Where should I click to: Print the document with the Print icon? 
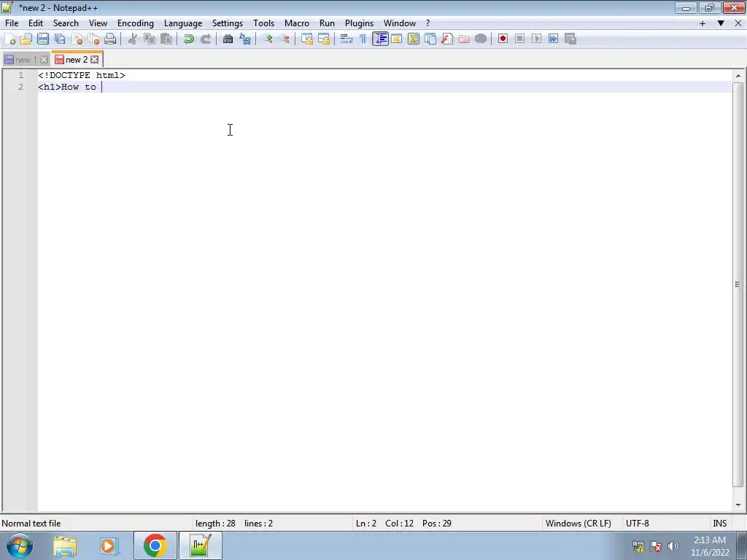pyautogui.click(x=110, y=39)
